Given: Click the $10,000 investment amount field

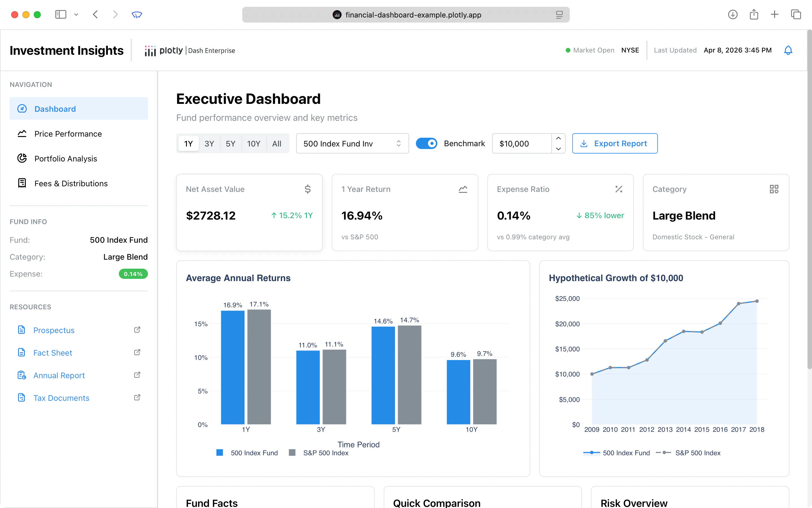Looking at the screenshot, I should point(521,143).
